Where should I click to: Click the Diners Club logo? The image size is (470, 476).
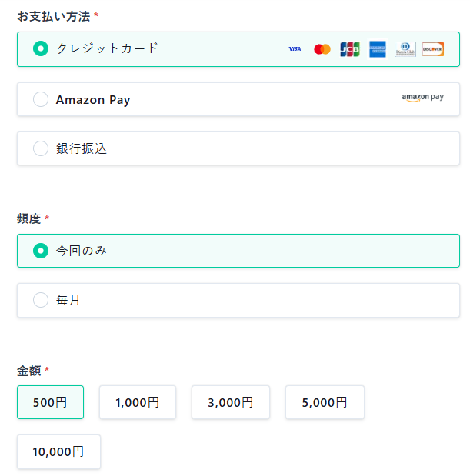point(405,49)
